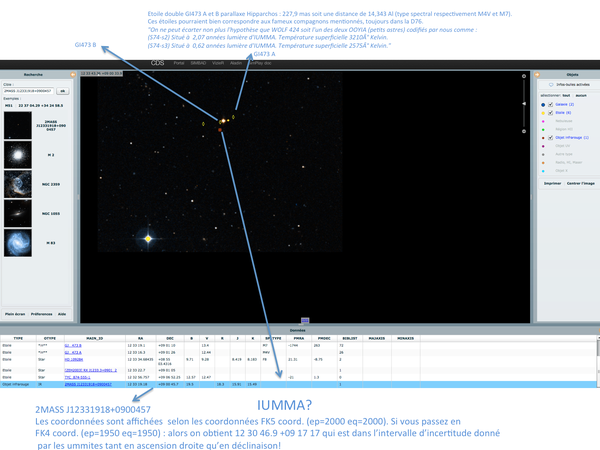This screenshot has width=600, height=450.
Task: Click the ok button next to target field
Action: [x=63, y=91]
